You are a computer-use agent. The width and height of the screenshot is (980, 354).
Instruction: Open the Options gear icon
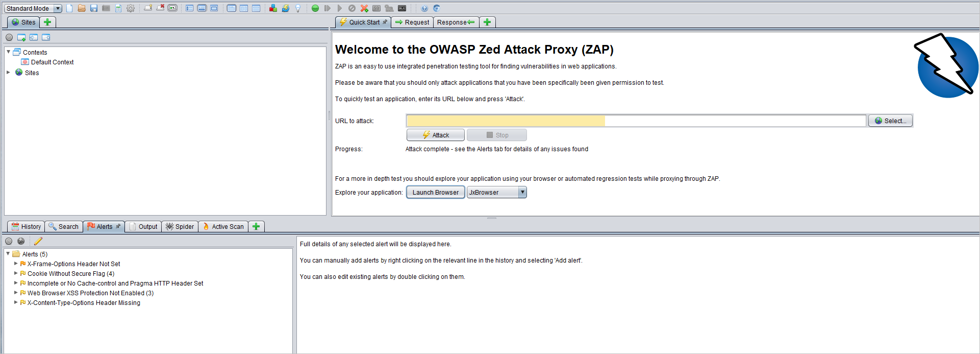131,8
